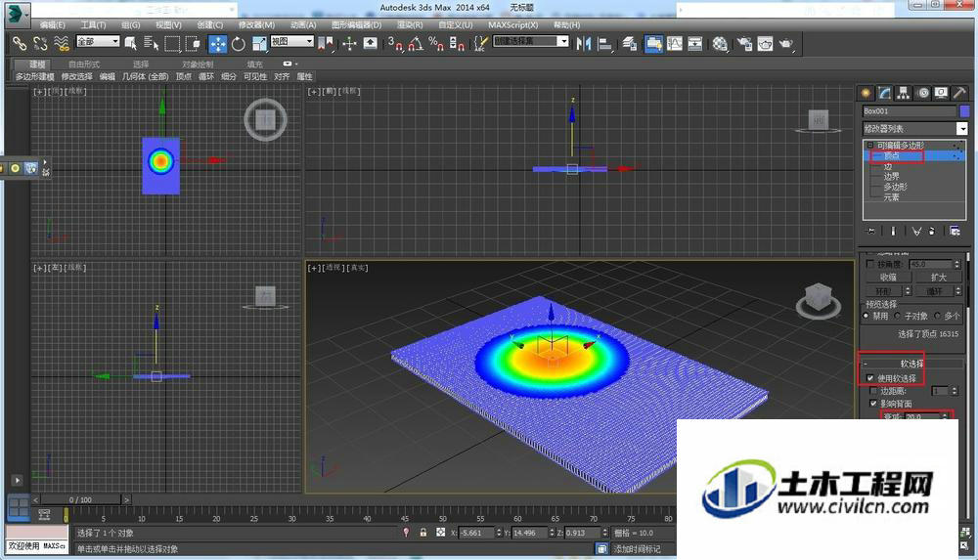Open the 视图 reference coordinate dropdown
The height and width of the screenshot is (560, 978).
[x=291, y=41]
